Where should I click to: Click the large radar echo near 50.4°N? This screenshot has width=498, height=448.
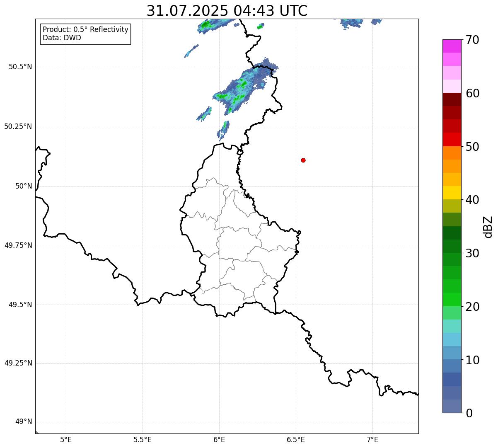[244, 87]
